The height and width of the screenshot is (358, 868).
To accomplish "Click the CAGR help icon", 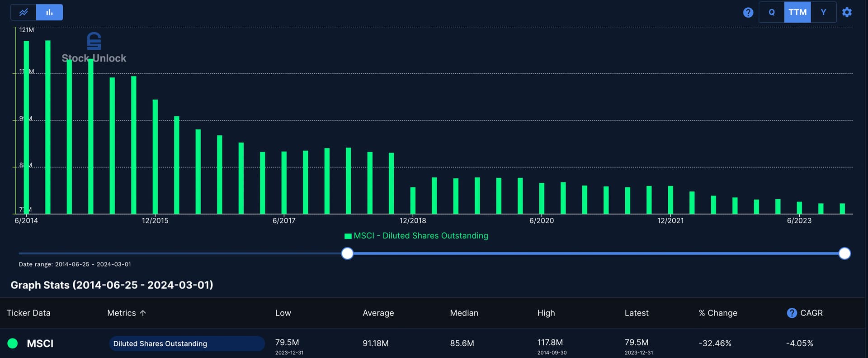I will point(792,313).
